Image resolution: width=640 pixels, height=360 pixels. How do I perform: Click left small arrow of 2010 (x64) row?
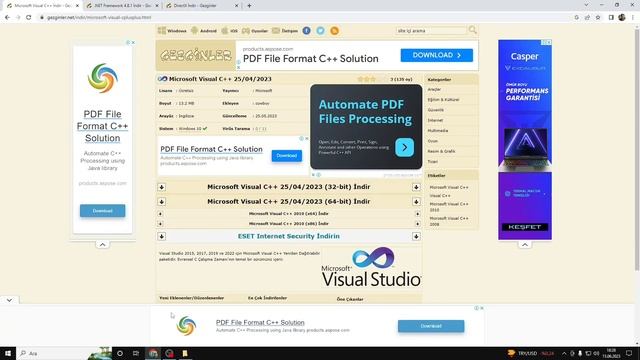click(160, 213)
